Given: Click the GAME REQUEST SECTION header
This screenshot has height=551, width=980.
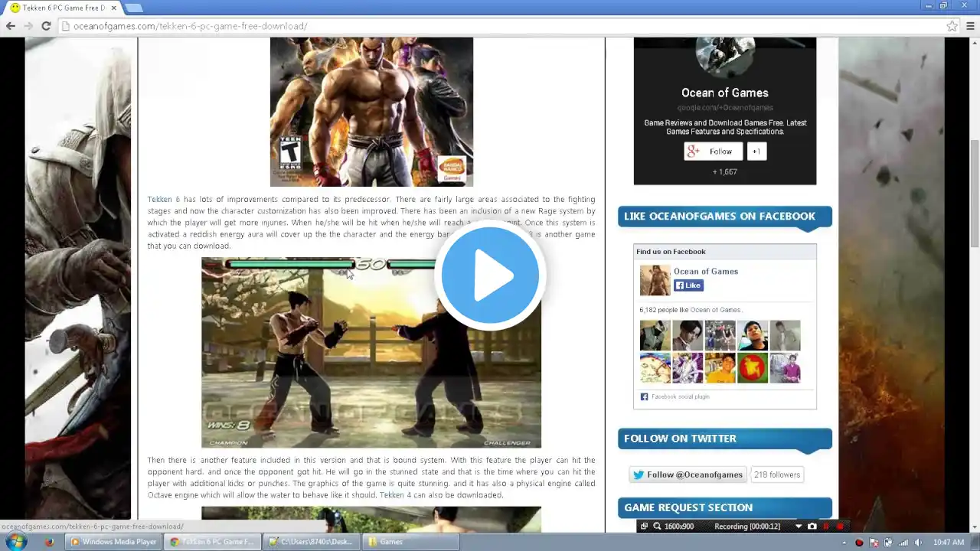Looking at the screenshot, I should 724,507.
